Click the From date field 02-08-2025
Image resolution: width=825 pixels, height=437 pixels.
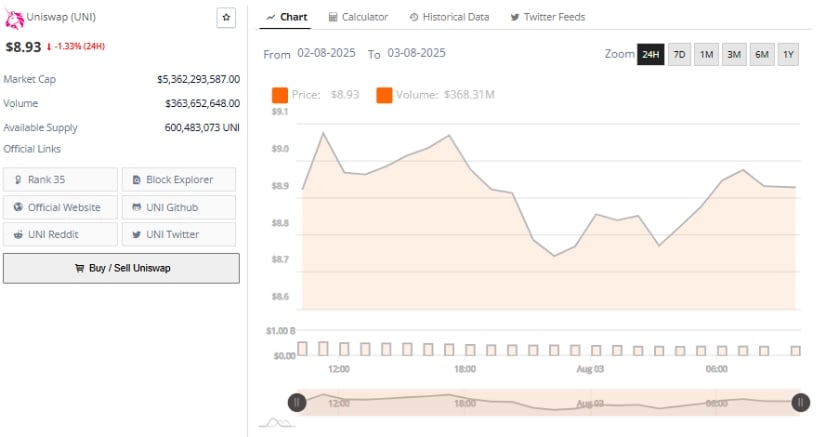pyautogui.click(x=326, y=53)
